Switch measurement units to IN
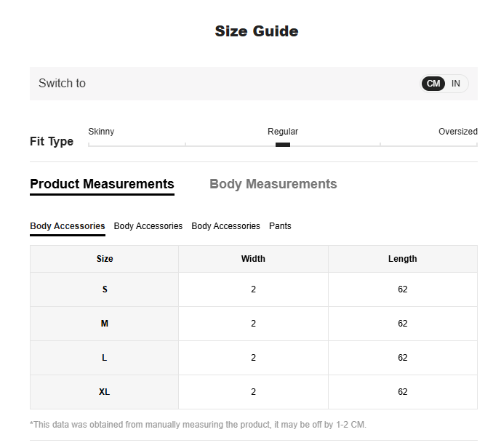The height and width of the screenshot is (448, 501). pos(456,84)
